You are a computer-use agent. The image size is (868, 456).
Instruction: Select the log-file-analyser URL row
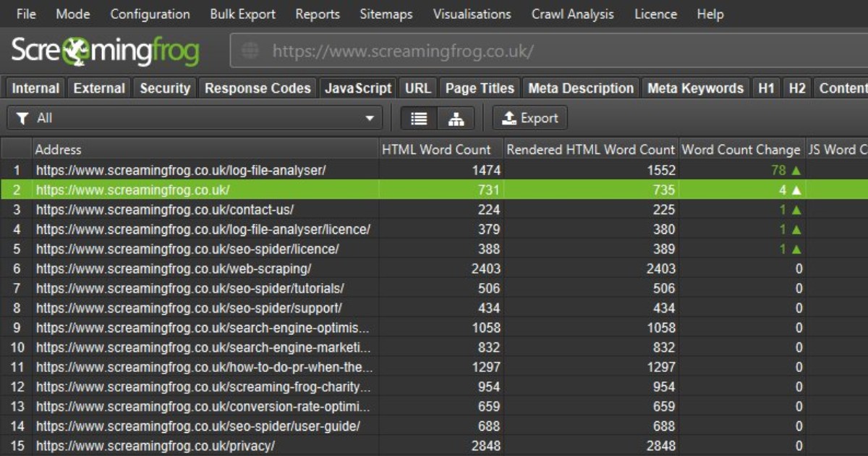(x=181, y=170)
